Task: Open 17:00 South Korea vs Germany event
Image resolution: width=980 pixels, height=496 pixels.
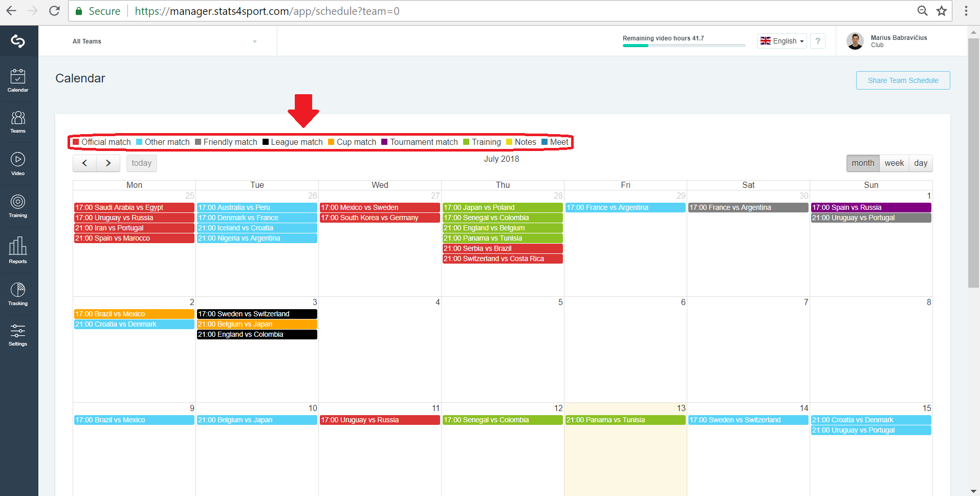Action: coord(380,218)
